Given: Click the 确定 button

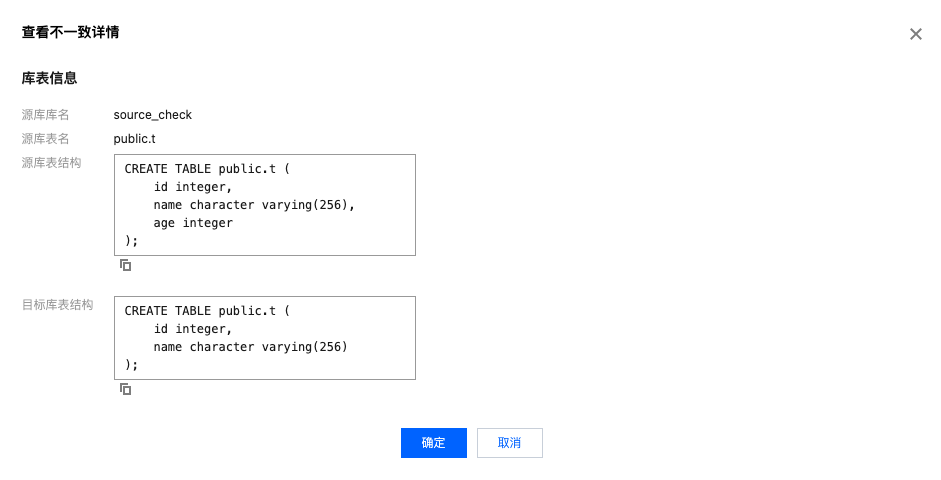Looking at the screenshot, I should click(x=433, y=443).
